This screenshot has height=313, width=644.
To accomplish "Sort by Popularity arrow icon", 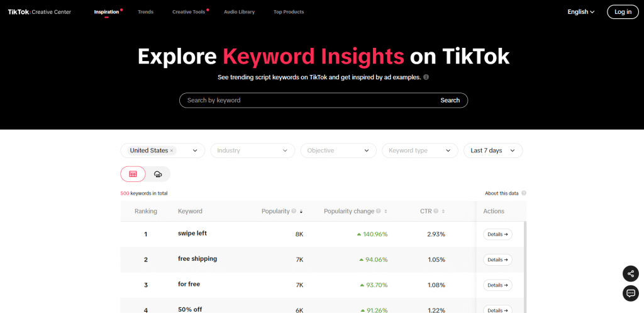I will (301, 212).
